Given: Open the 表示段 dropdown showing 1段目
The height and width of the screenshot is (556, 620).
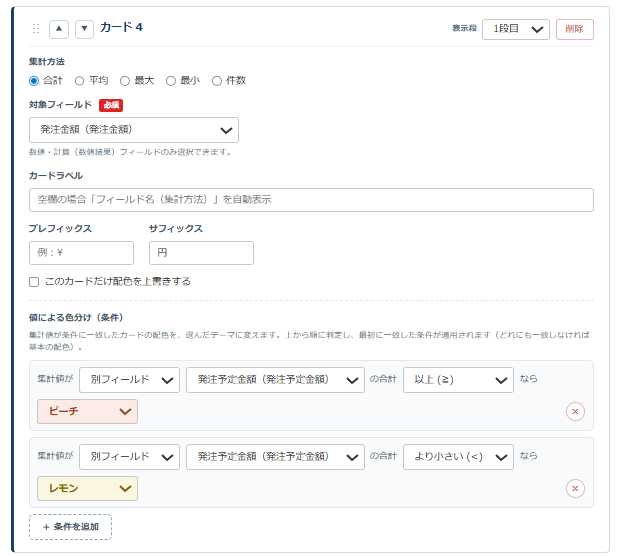Looking at the screenshot, I should [x=516, y=29].
